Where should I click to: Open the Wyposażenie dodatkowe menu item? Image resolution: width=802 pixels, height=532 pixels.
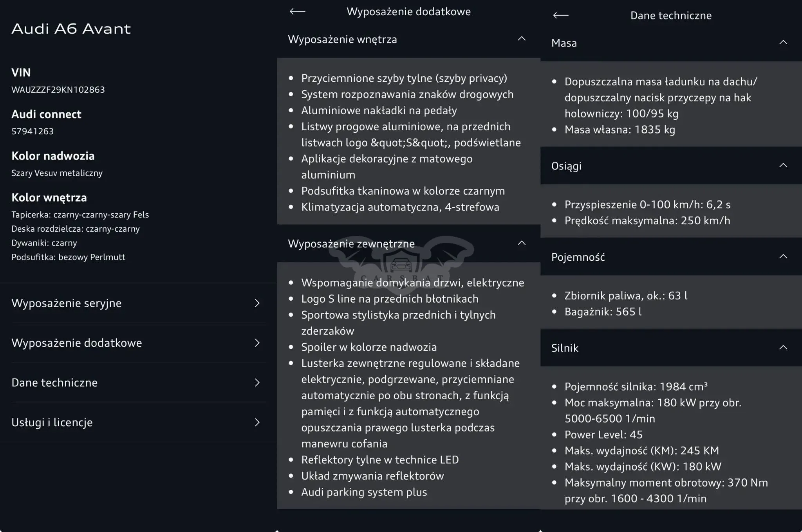[x=136, y=343]
